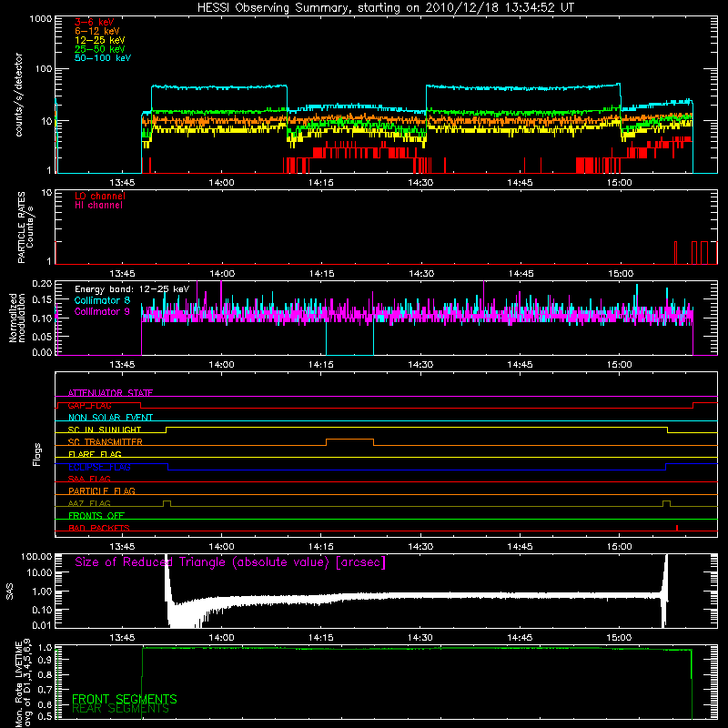Screen dimensions: 728x728
Task: Click the BAD_PACKETS flag label
Action: (99, 528)
